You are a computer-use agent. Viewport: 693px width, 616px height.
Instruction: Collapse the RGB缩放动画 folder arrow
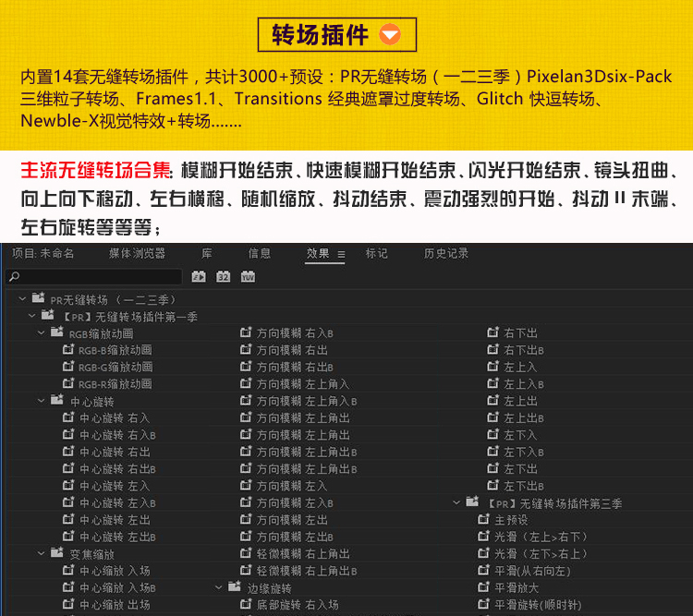(41, 332)
